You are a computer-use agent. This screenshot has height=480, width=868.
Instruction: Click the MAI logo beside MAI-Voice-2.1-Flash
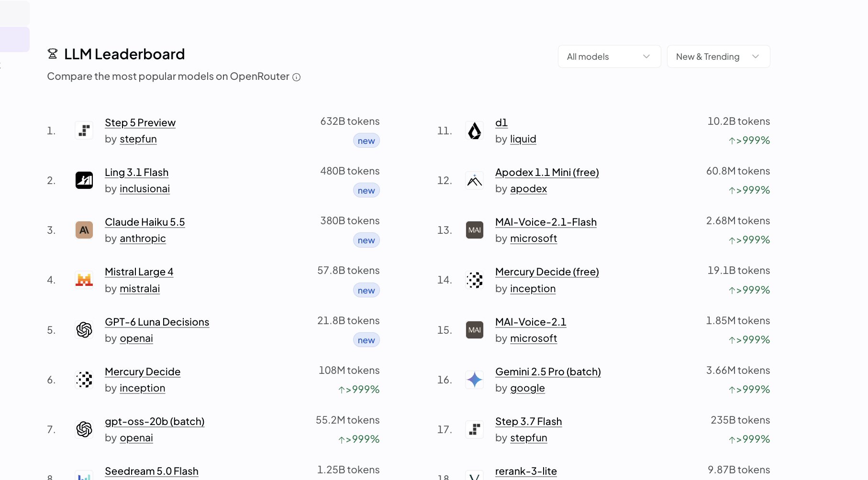tap(475, 230)
